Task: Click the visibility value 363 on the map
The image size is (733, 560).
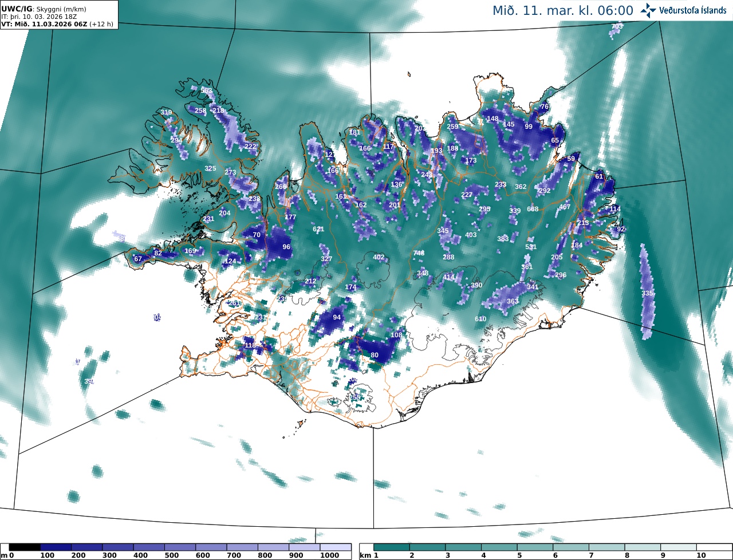Action: pyautogui.click(x=513, y=301)
